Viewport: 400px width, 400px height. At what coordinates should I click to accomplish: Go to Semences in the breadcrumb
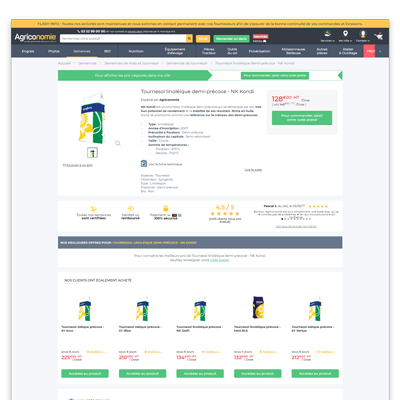(x=87, y=63)
